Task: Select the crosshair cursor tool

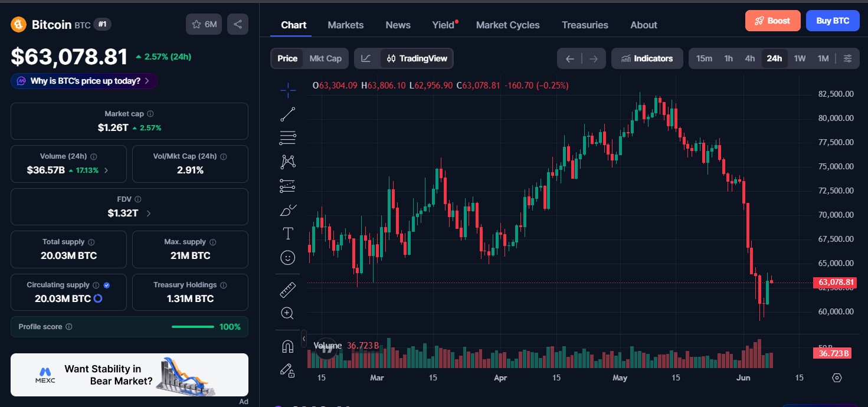Action: point(288,90)
